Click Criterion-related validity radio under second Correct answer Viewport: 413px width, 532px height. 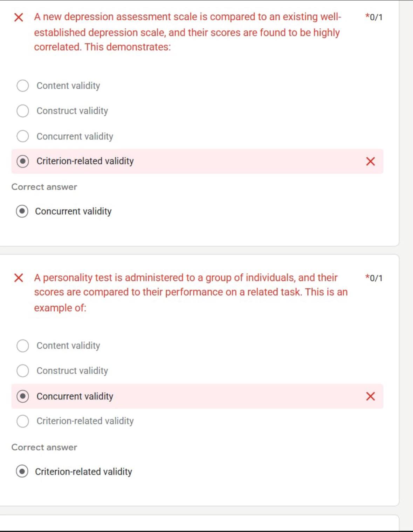tap(22, 471)
